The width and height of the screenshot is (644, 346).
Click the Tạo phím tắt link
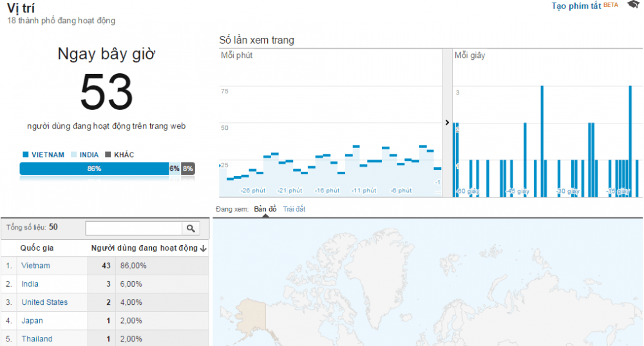click(576, 6)
